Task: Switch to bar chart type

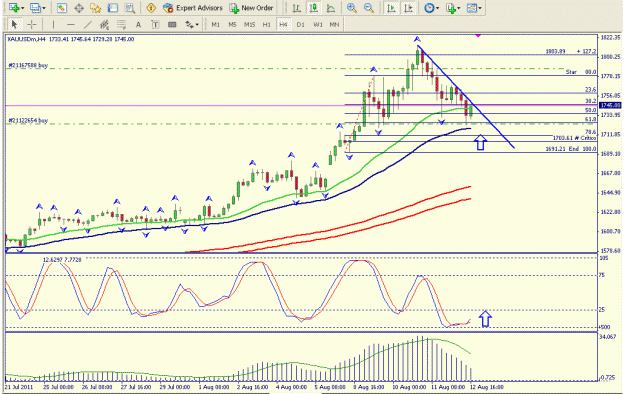Action: [297, 8]
